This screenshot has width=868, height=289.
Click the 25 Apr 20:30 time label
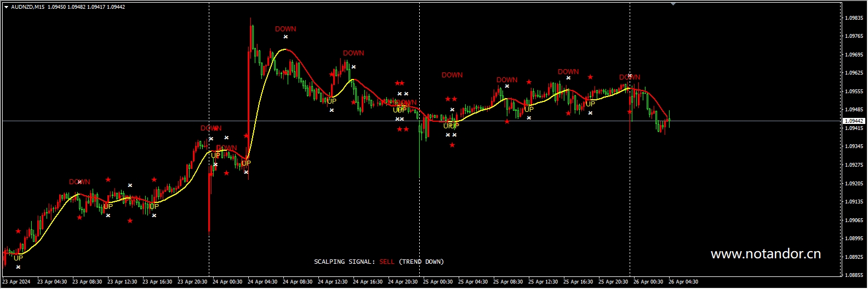613,282
